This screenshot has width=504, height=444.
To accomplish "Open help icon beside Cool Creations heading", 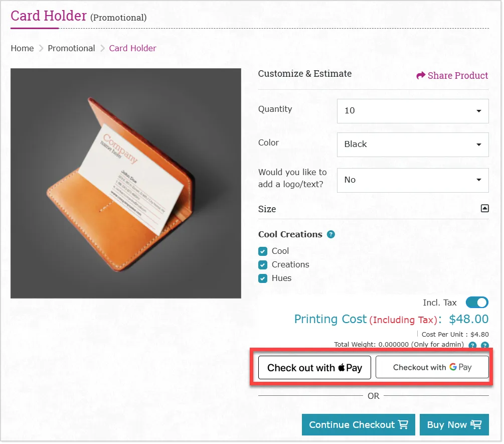I will (331, 235).
